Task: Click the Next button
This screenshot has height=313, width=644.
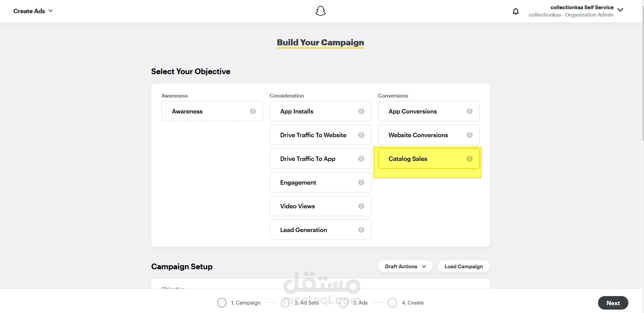Action: [x=613, y=303]
